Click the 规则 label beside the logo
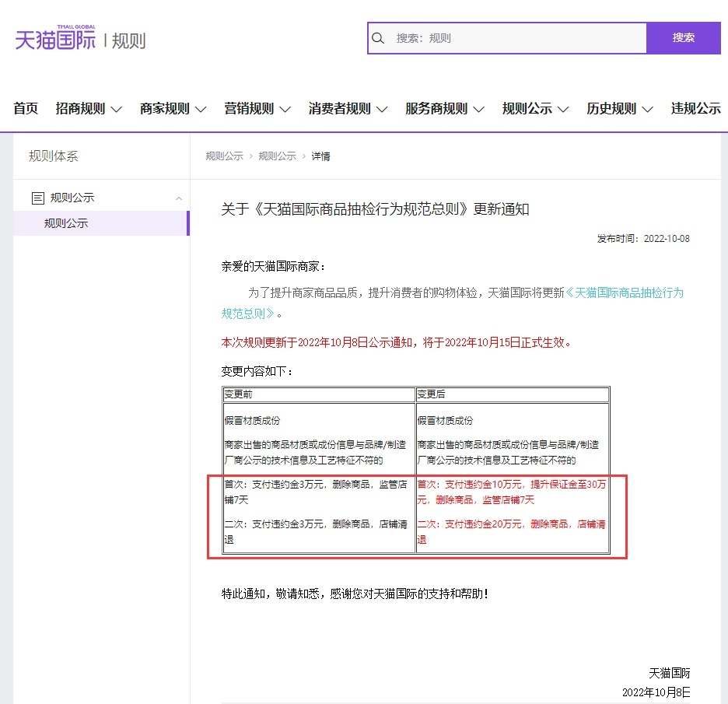This screenshot has width=728, height=704. [x=129, y=41]
